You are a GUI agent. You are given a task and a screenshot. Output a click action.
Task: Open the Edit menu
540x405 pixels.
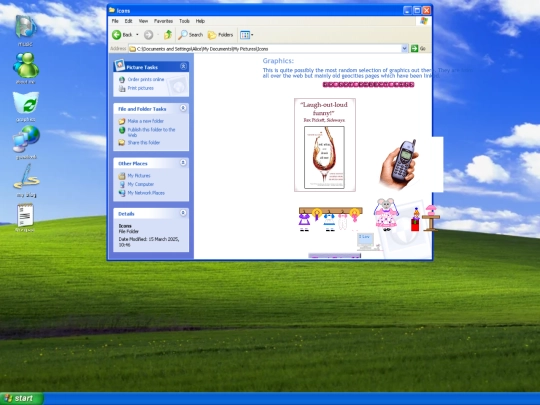coord(128,21)
